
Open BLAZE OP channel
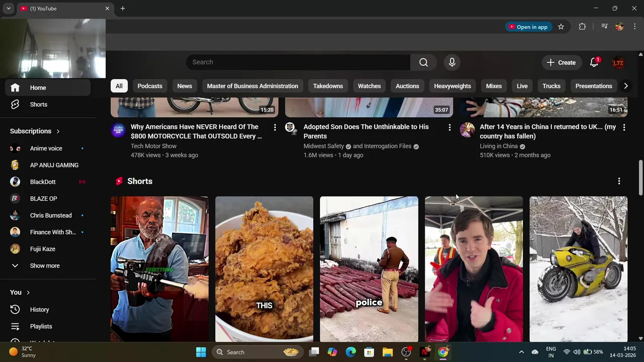pyautogui.click(x=48, y=199)
